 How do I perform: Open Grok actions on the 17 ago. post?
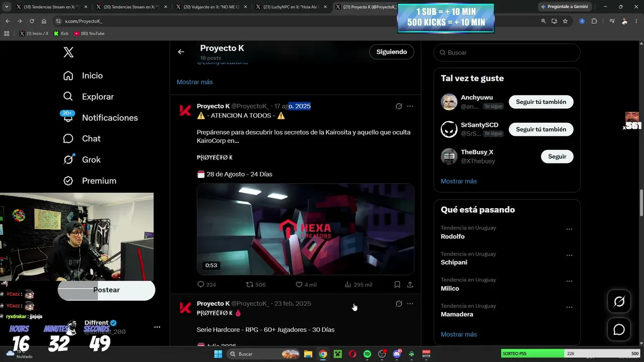pos(399,106)
